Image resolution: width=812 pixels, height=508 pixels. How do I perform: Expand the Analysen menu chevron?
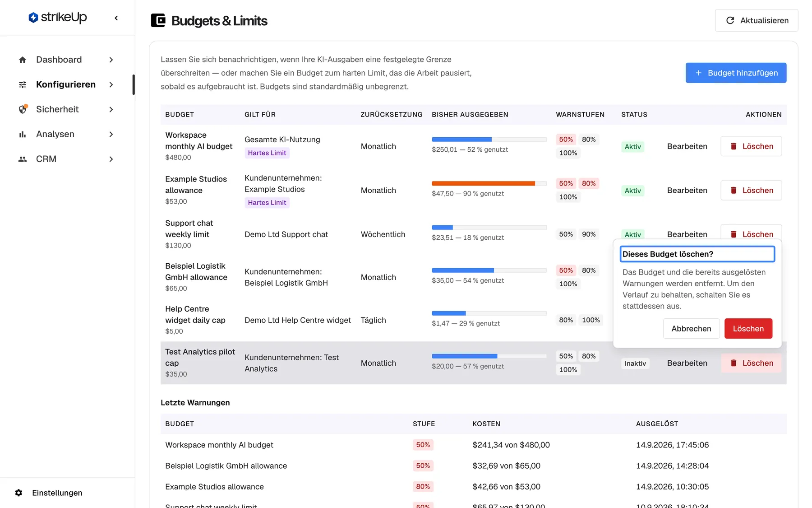point(111,134)
